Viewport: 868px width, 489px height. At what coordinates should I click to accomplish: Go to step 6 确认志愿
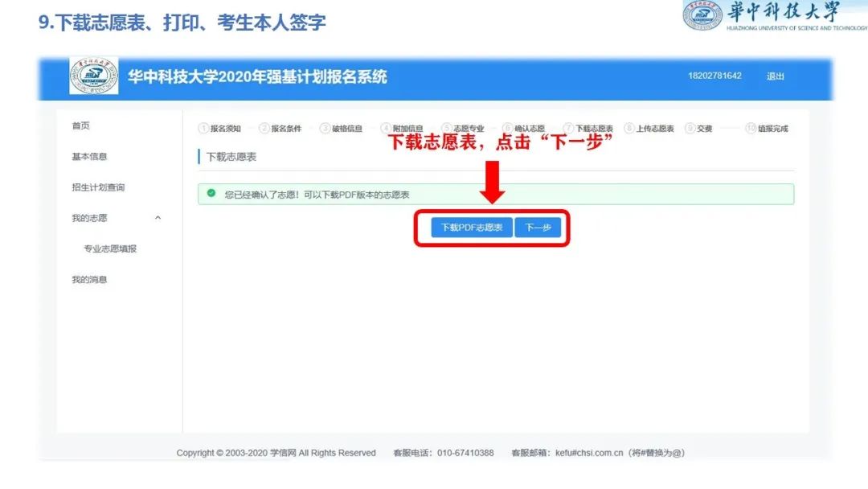click(524, 129)
